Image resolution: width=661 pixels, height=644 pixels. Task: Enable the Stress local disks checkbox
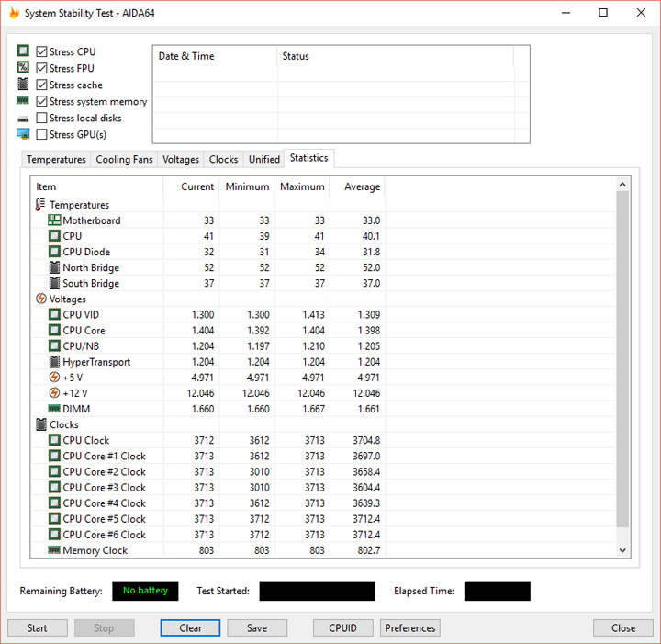tap(41, 118)
